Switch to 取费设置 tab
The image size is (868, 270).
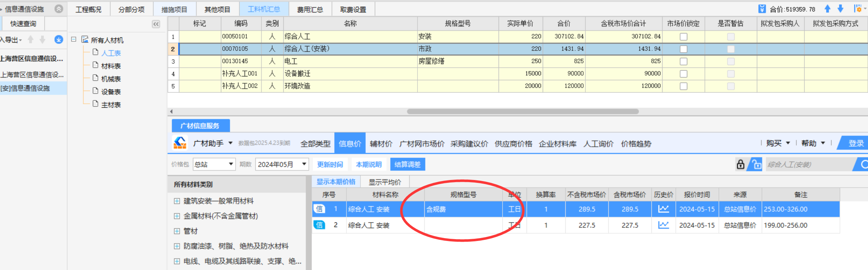point(354,9)
